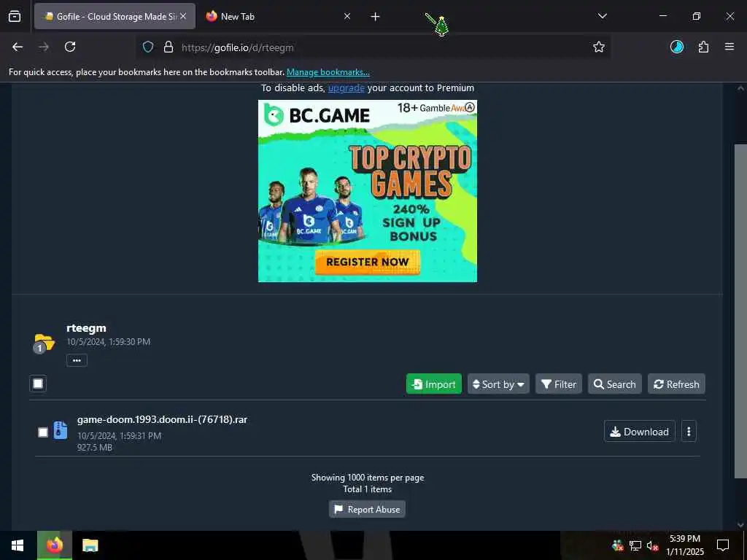Screen dimensions: 747x560
Task: Reload the current page
Action: pos(70,47)
